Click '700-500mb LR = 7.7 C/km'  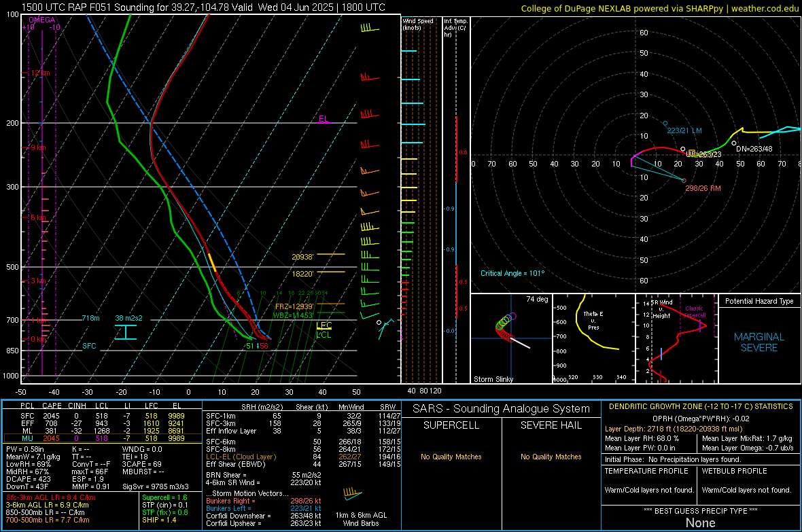(48, 520)
